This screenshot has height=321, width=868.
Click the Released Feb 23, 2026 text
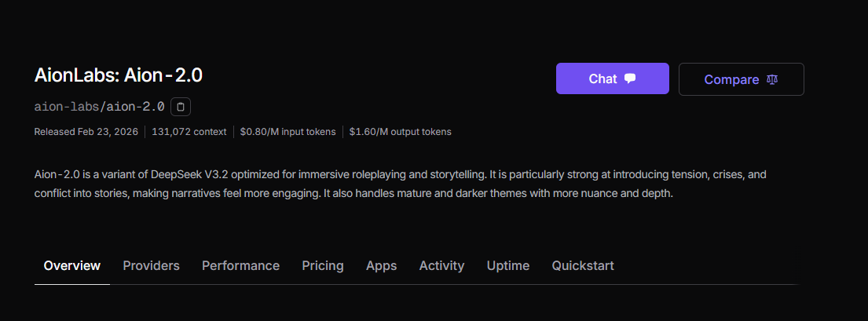[x=85, y=132]
